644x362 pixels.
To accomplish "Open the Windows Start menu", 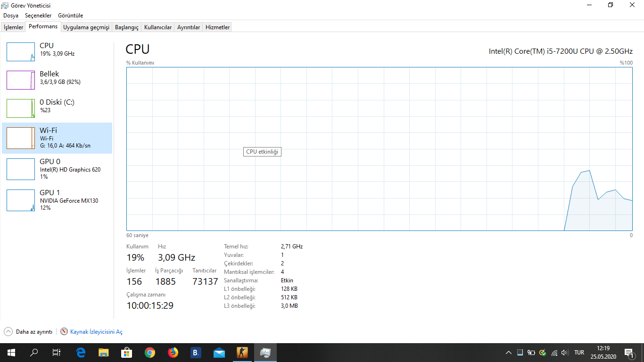I will click(x=11, y=353).
